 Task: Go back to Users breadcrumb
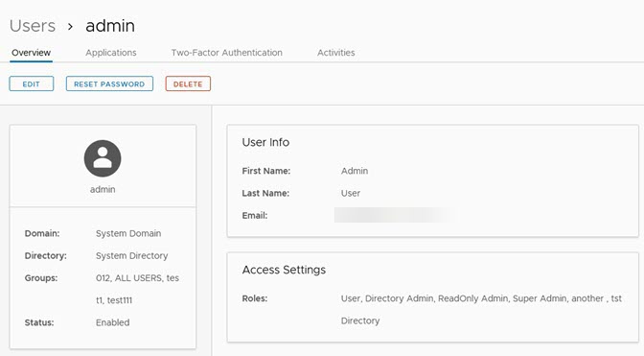tap(33, 26)
